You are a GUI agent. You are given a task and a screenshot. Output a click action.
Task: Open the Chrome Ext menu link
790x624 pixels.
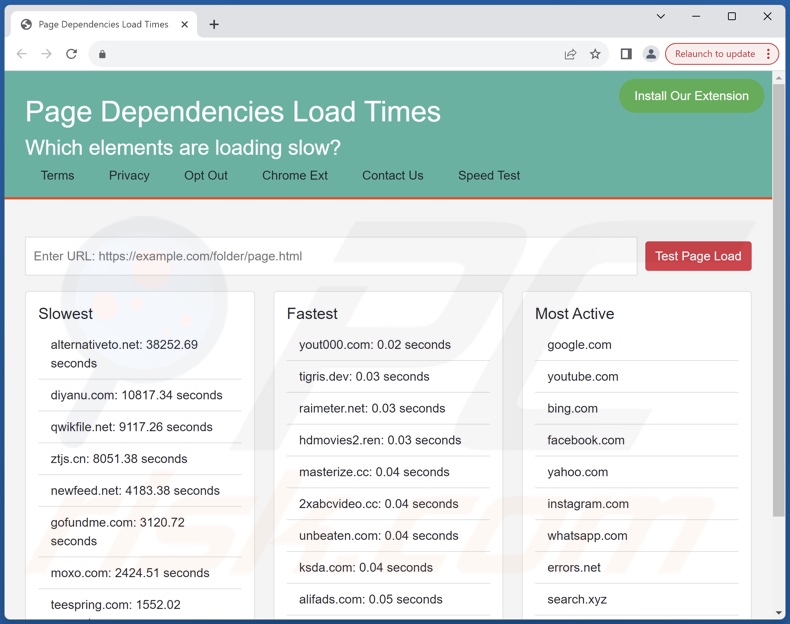click(295, 175)
